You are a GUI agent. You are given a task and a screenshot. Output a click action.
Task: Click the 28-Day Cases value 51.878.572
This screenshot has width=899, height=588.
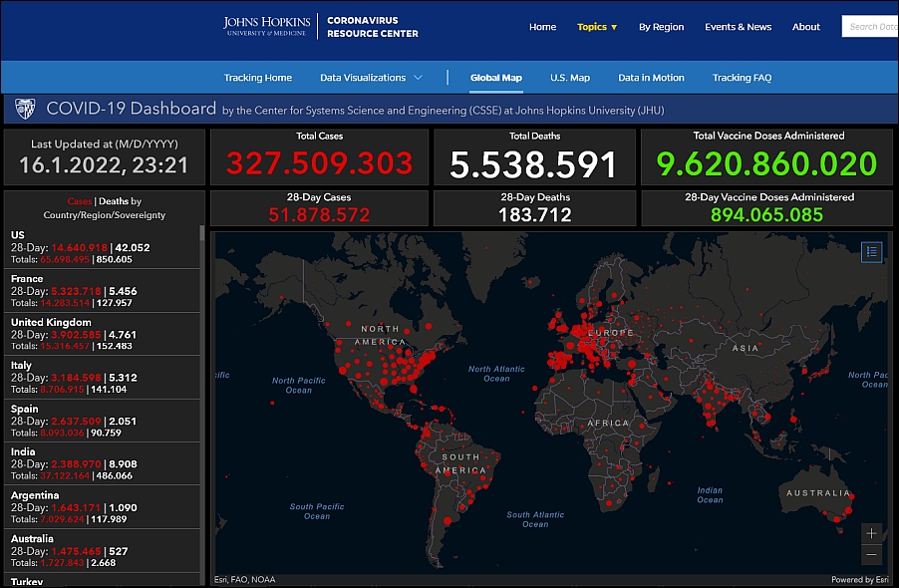[x=319, y=215]
